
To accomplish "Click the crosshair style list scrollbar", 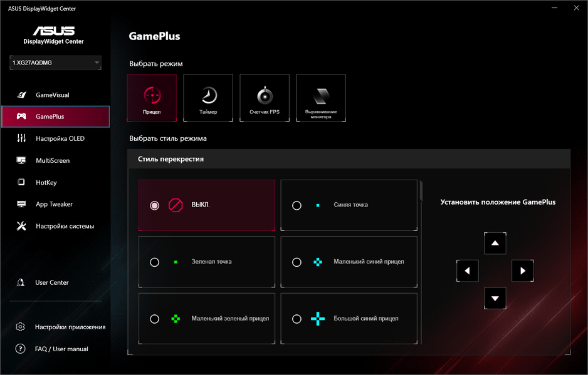I will coord(421,192).
